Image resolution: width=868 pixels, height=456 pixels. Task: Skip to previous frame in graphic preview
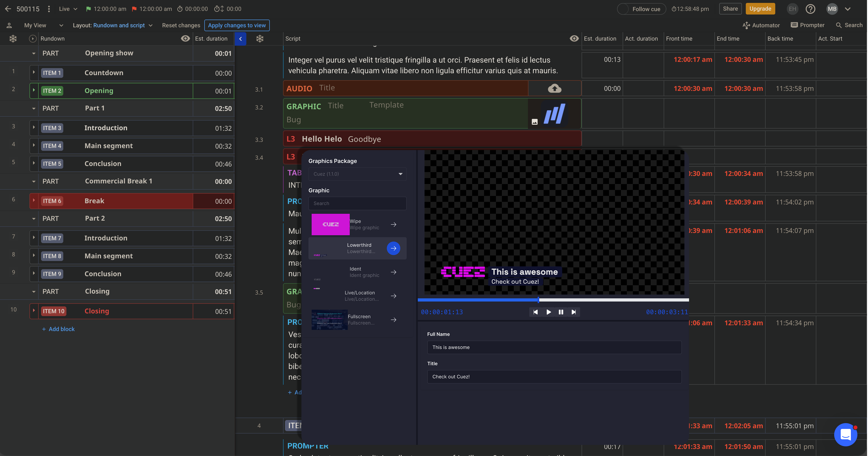coord(535,312)
